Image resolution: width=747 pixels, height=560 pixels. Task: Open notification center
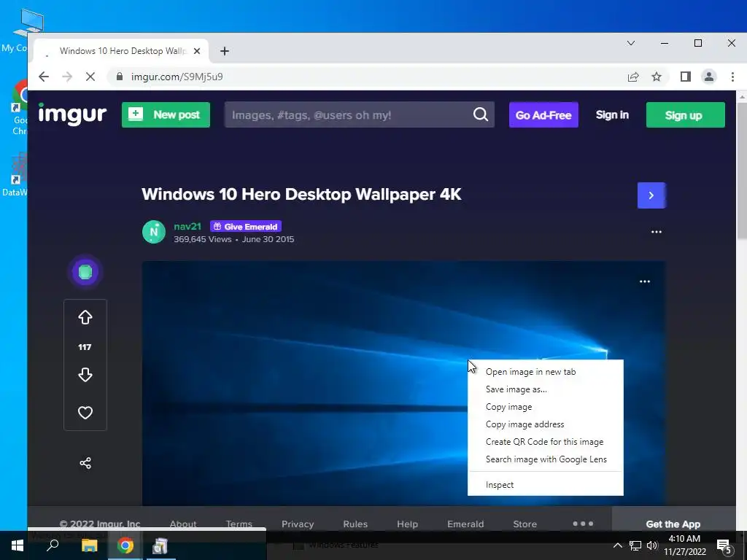(724, 546)
